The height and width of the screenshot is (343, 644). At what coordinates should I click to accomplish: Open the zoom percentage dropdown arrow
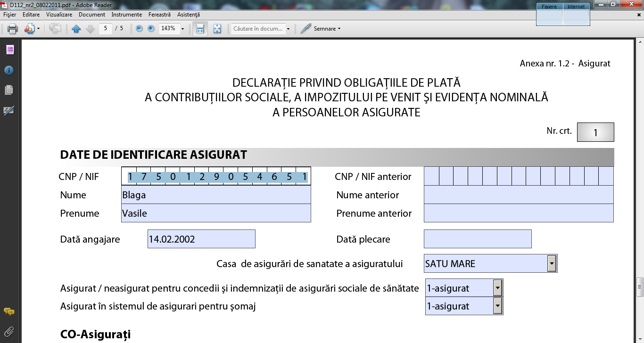tap(183, 29)
